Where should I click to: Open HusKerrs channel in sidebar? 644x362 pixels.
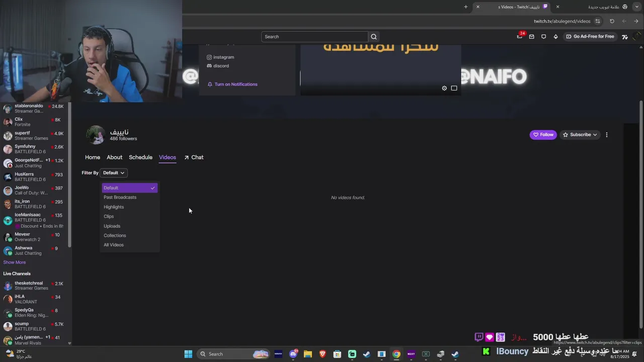tap(34, 177)
